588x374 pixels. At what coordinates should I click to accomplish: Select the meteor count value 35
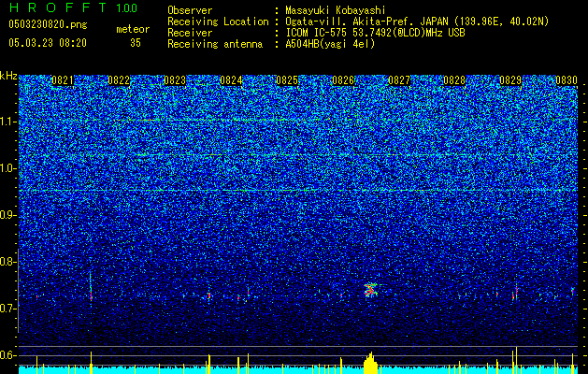(136, 43)
